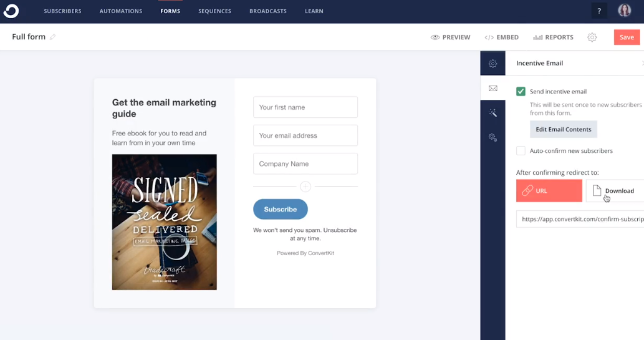The height and width of the screenshot is (340, 644).
Task: Select the advanced gears sidebar icon
Action: (x=493, y=137)
